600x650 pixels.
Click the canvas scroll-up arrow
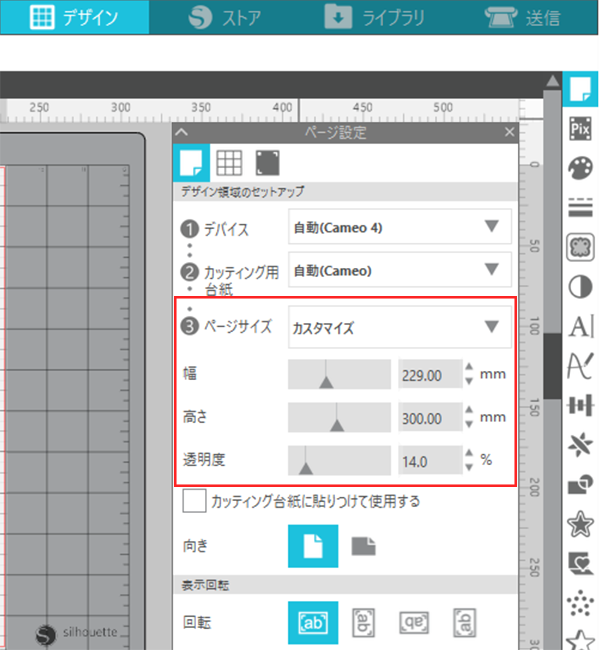tap(552, 80)
